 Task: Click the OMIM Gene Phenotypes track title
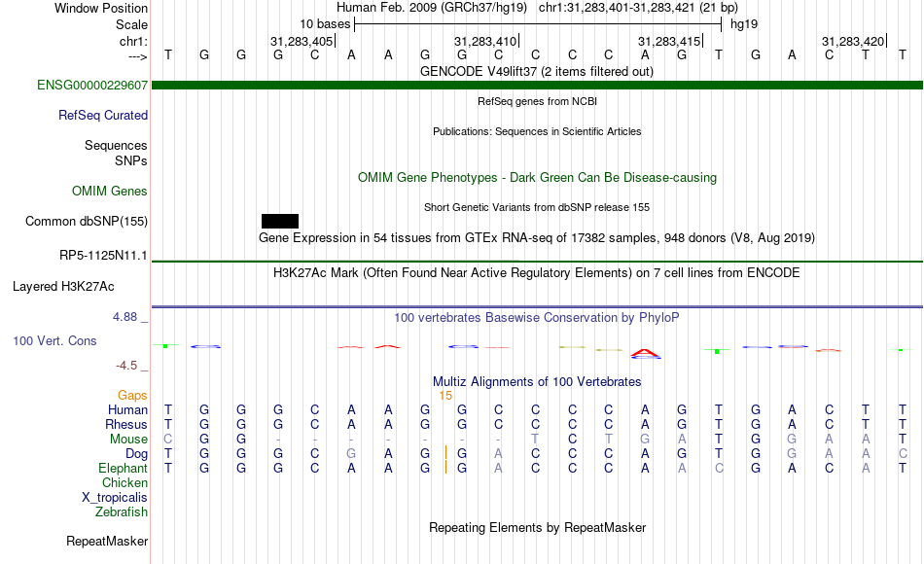(537, 178)
